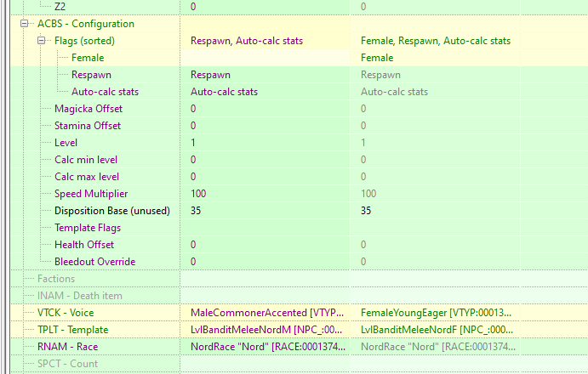Click the Female value in second record column
The image size is (588, 374).
pyautogui.click(x=377, y=58)
